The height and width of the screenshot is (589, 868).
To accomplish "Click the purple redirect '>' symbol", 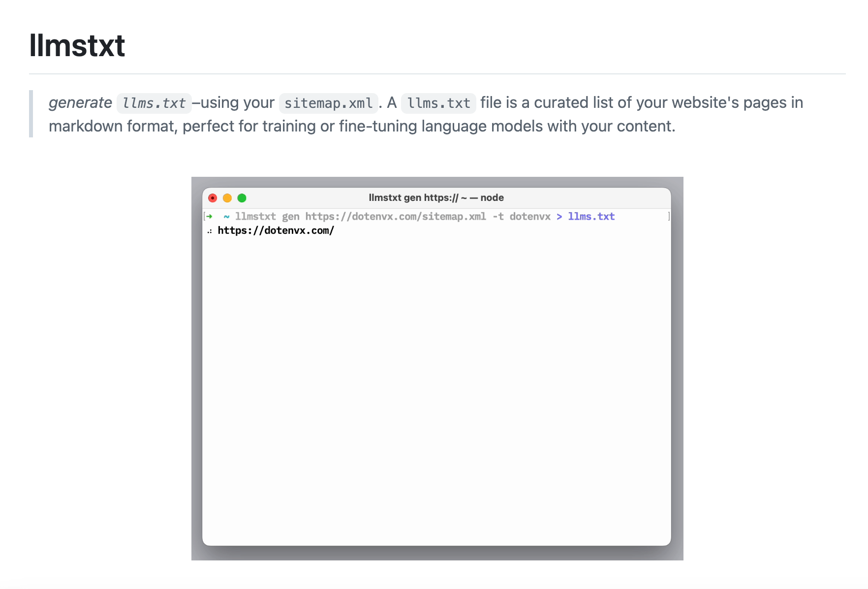I will (x=559, y=217).
